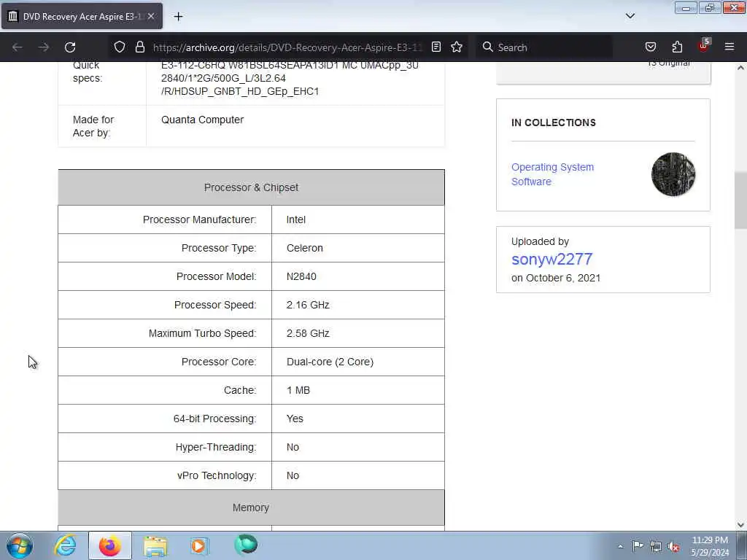Launch Internet Explorer from taskbar
This screenshot has height=560, width=747.
65,545
